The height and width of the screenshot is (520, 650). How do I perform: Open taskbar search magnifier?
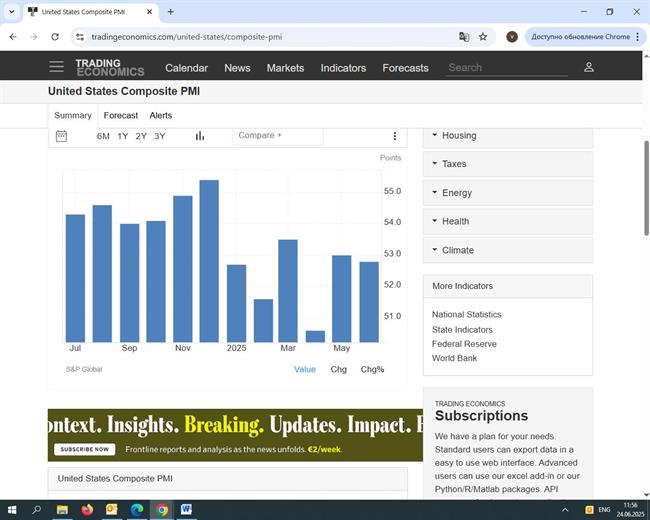click(x=36, y=510)
